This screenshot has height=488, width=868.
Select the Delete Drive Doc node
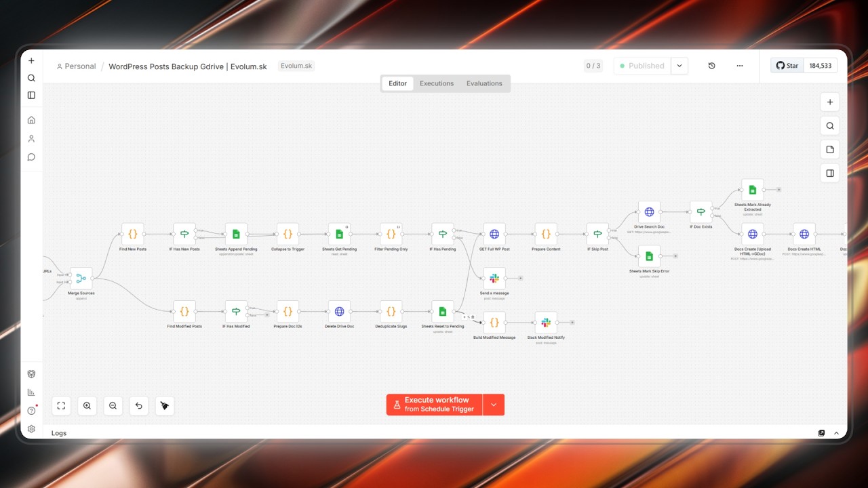pyautogui.click(x=339, y=312)
